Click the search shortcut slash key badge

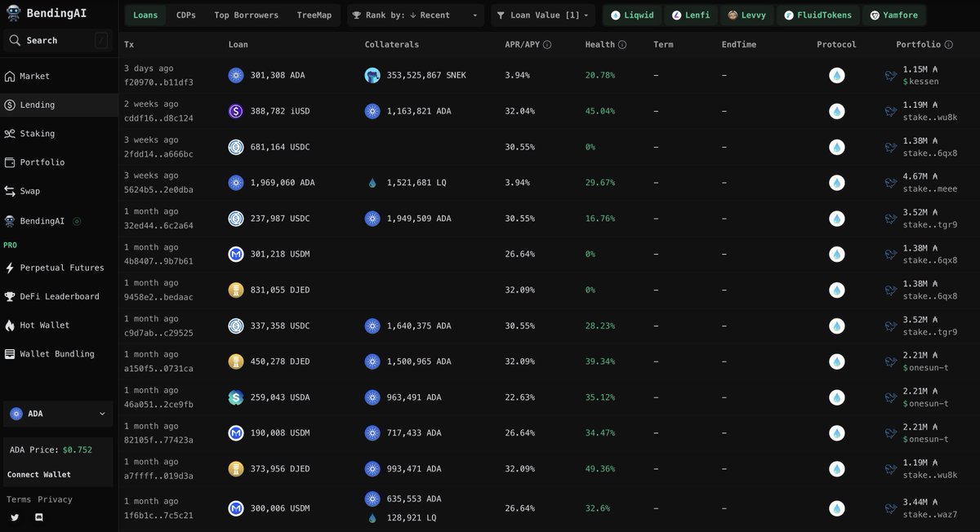point(101,40)
